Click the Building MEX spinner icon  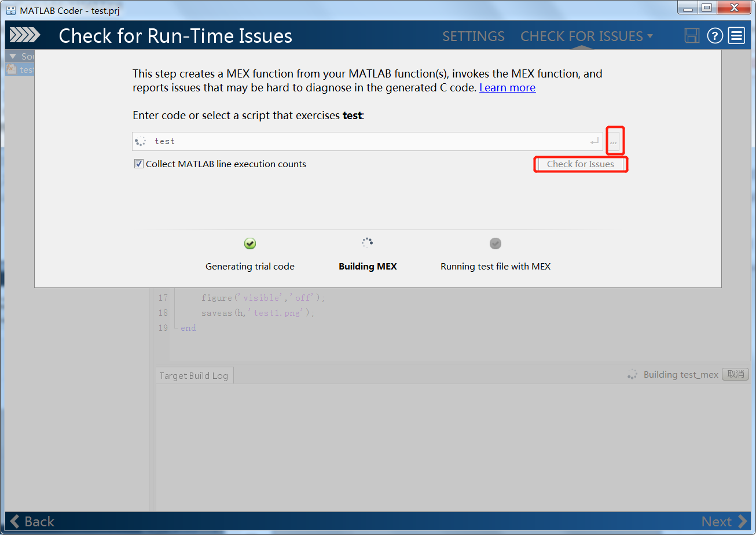coord(368,242)
